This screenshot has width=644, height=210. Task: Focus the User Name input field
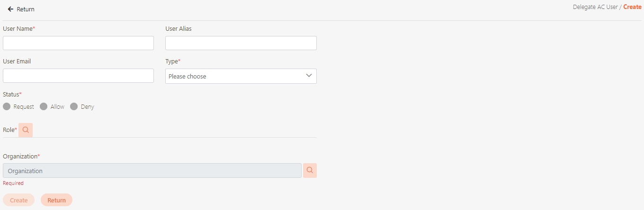tap(78, 43)
